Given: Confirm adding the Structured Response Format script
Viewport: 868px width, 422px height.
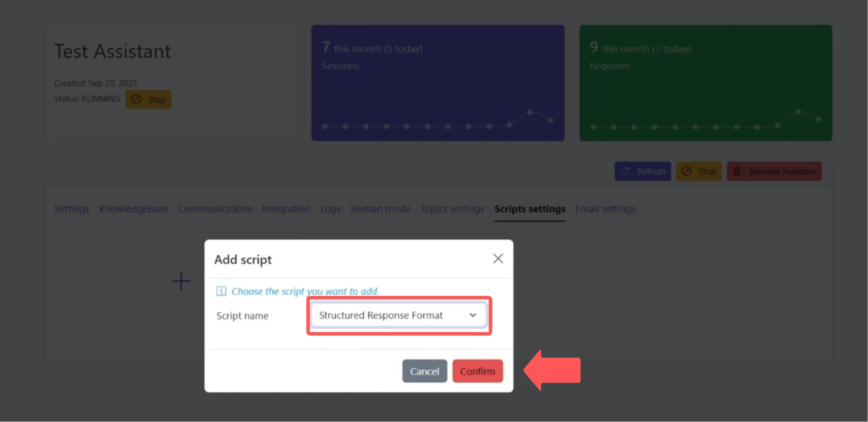Looking at the screenshot, I should pyautogui.click(x=478, y=371).
